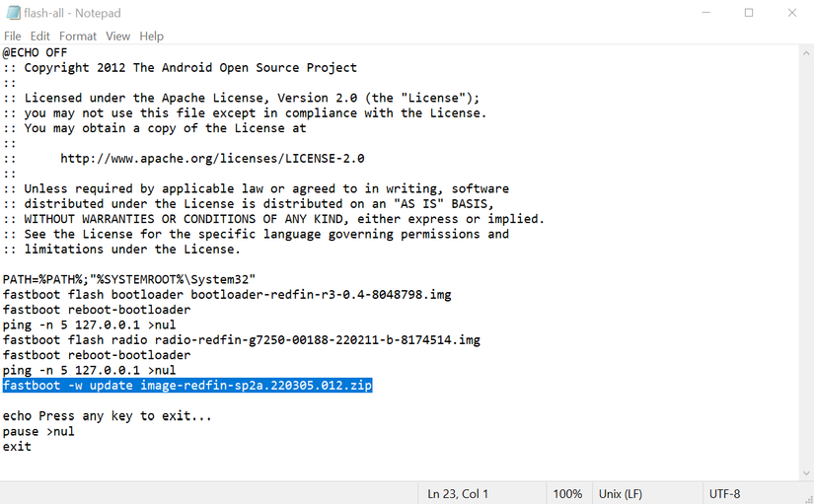This screenshot has width=814, height=504.
Task: Click the highlighted fastboot -w update line
Action: (187, 386)
